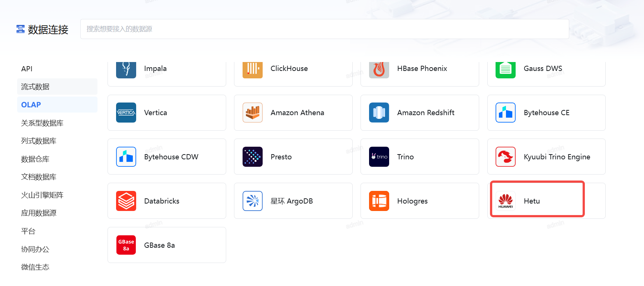Open the 流式数据 category

pyautogui.click(x=35, y=87)
